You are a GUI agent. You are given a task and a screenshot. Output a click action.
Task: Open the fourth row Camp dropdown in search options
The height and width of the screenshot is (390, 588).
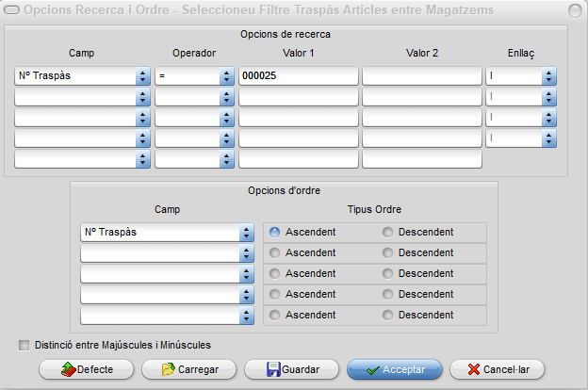82,138
